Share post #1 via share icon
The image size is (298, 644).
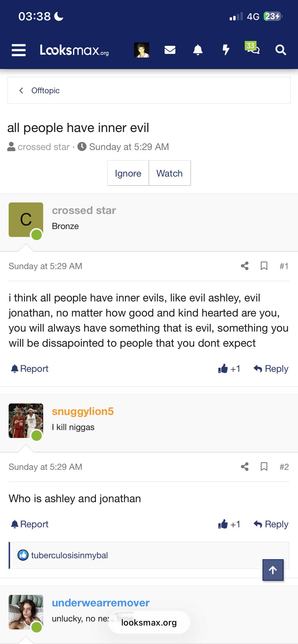pos(245,266)
